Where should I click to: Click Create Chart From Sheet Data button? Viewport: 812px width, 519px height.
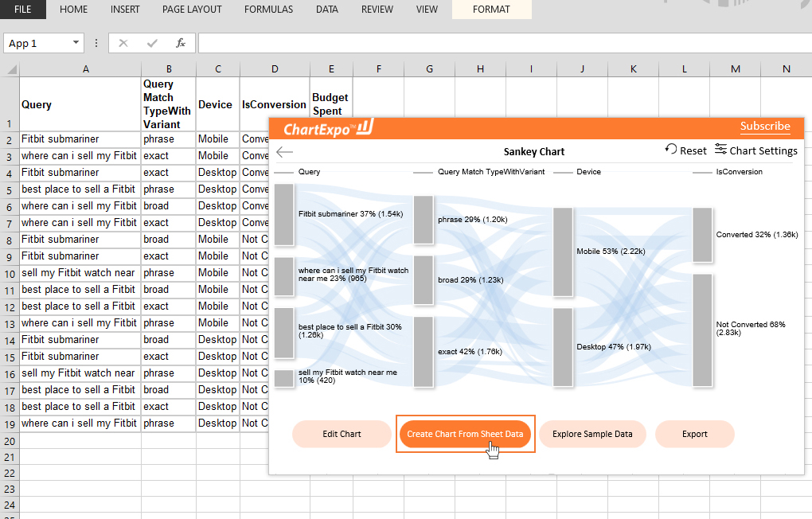click(465, 434)
